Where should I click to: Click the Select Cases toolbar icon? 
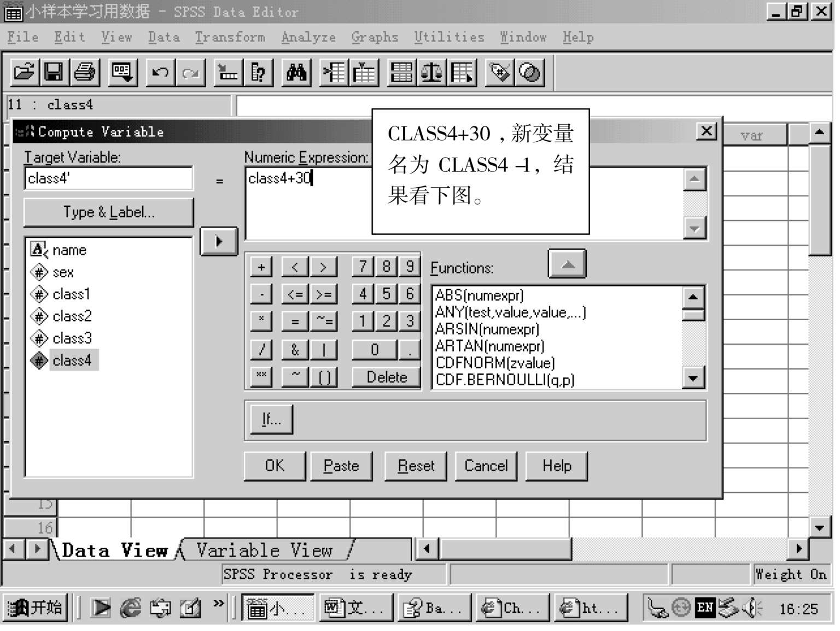pos(462,72)
